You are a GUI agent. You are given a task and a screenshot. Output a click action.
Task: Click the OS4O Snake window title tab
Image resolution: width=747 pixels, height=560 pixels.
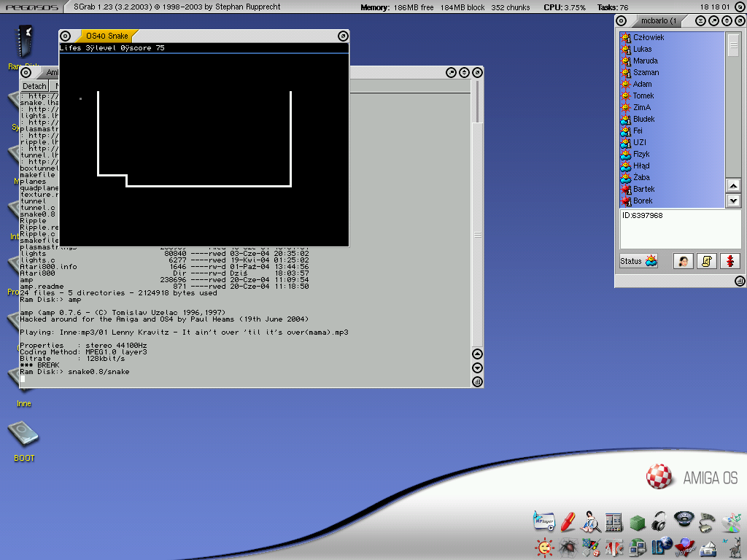(107, 36)
